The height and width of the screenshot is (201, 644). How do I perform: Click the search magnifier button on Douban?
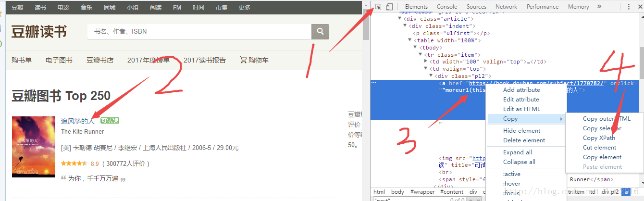(x=320, y=32)
